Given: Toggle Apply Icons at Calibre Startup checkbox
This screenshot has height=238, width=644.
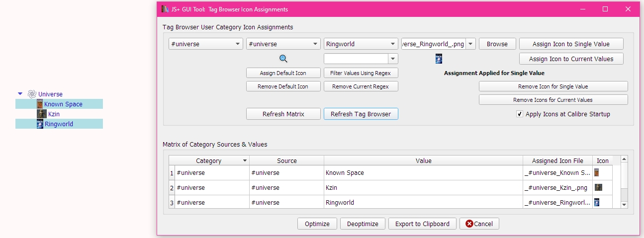Looking at the screenshot, I should pyautogui.click(x=520, y=114).
